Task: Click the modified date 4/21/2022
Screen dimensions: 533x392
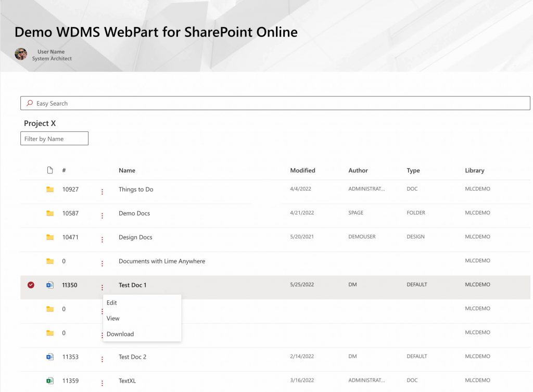Action: click(302, 212)
